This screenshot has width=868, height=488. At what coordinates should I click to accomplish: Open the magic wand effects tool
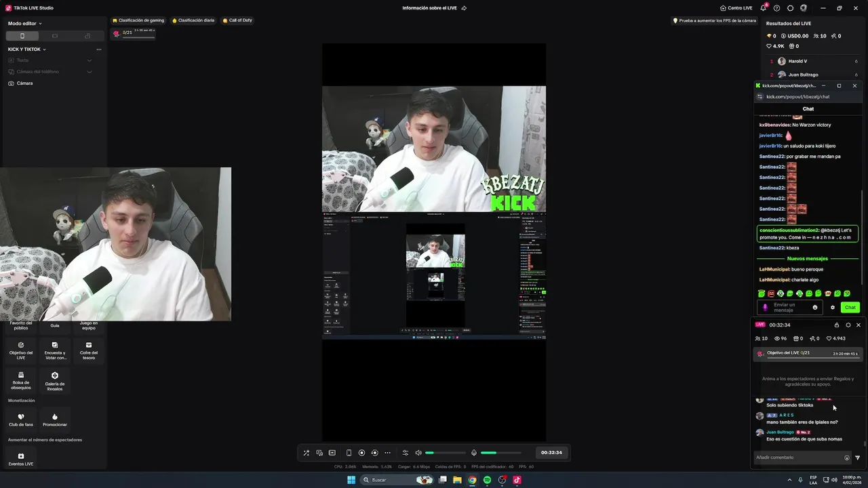[x=306, y=453]
